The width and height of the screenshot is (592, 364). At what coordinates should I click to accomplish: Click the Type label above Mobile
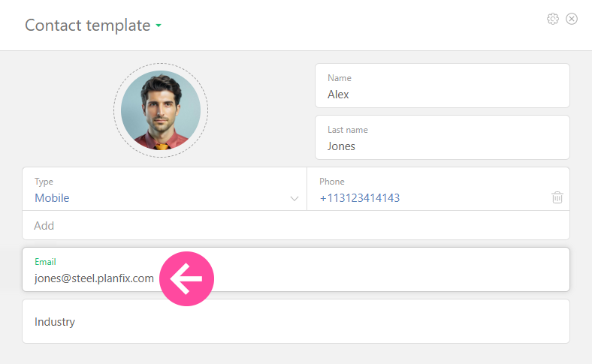(x=44, y=182)
